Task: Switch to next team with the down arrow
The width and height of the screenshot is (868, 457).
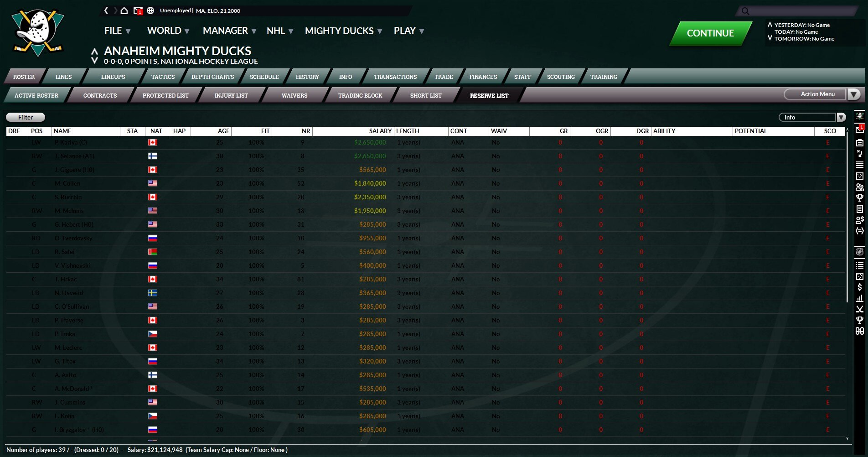Action: coord(94,60)
